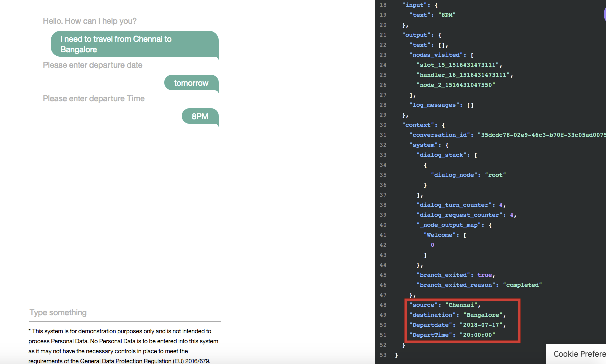Click the "Please enter departure Time" prompt
This screenshot has width=606, height=364.
[94, 99]
